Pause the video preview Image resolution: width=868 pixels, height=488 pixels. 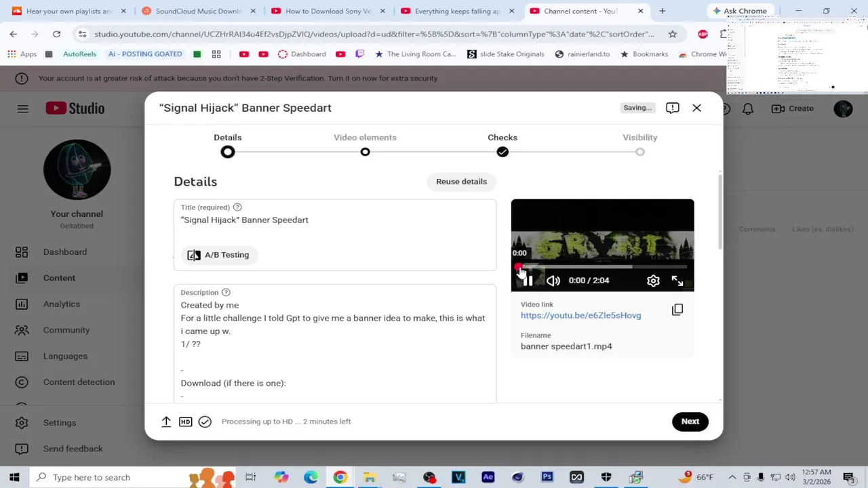(528, 281)
